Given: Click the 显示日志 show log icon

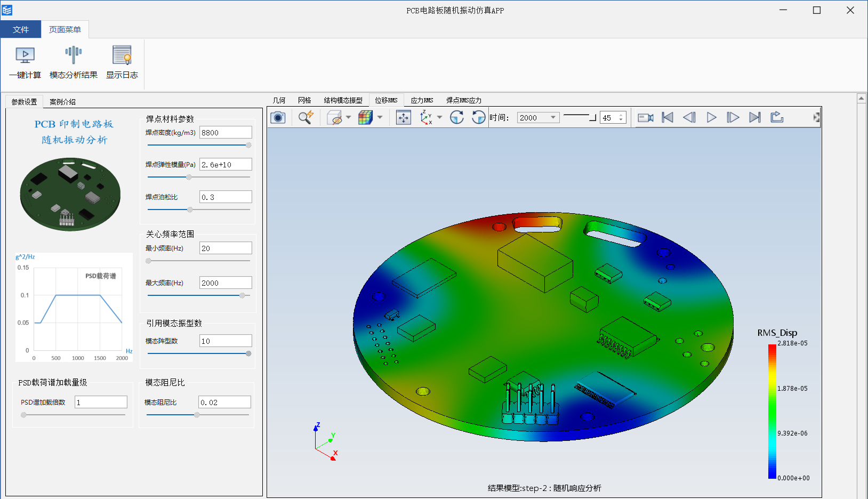Looking at the screenshot, I should click(122, 55).
